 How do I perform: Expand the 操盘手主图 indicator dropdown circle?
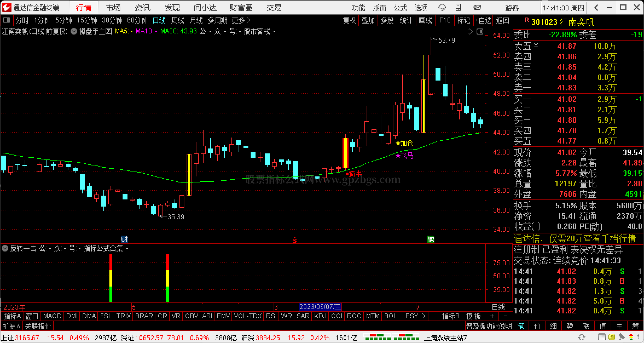(74, 32)
